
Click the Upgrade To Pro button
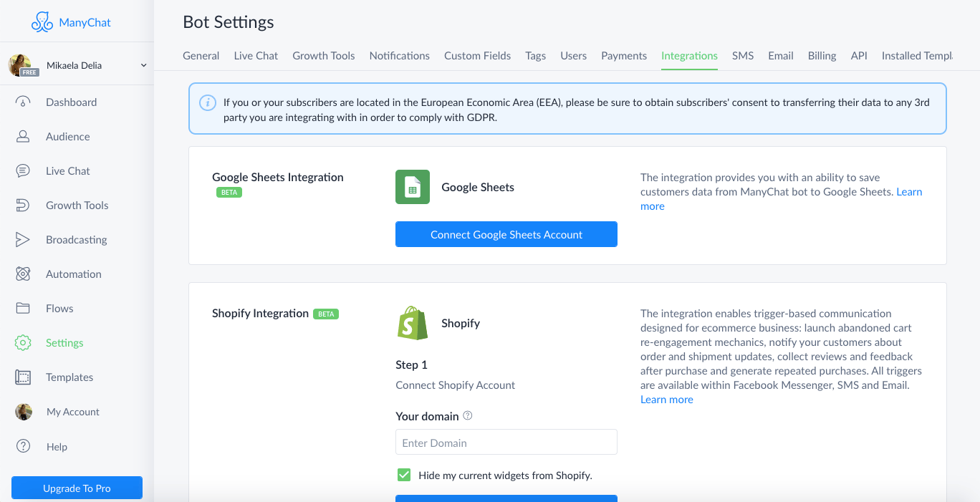tap(77, 488)
